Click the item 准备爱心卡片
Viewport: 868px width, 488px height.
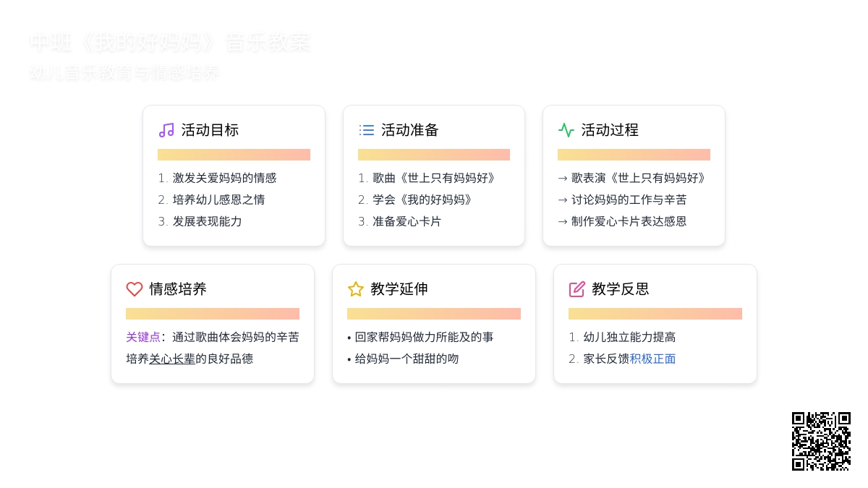tap(407, 221)
